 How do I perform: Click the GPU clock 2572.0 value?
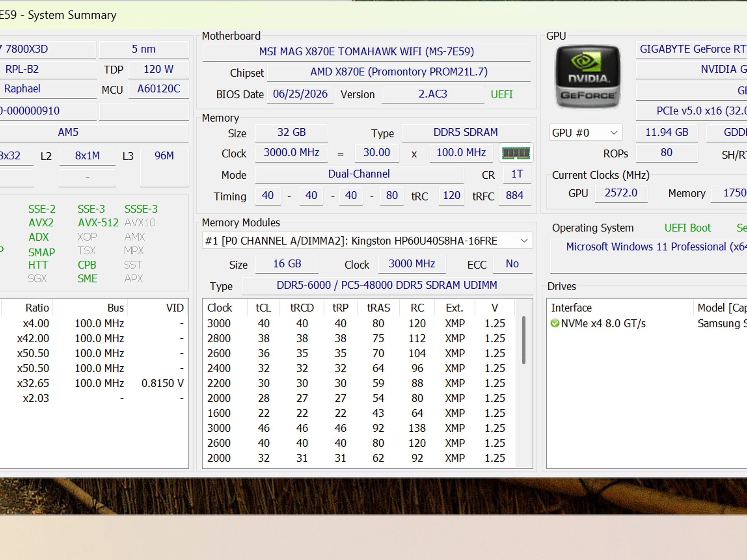click(x=621, y=193)
